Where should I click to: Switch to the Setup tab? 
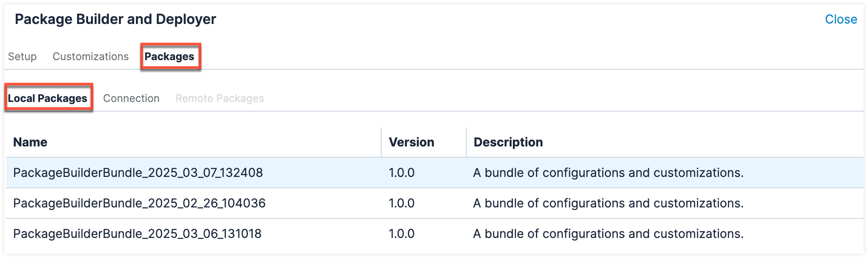click(22, 57)
